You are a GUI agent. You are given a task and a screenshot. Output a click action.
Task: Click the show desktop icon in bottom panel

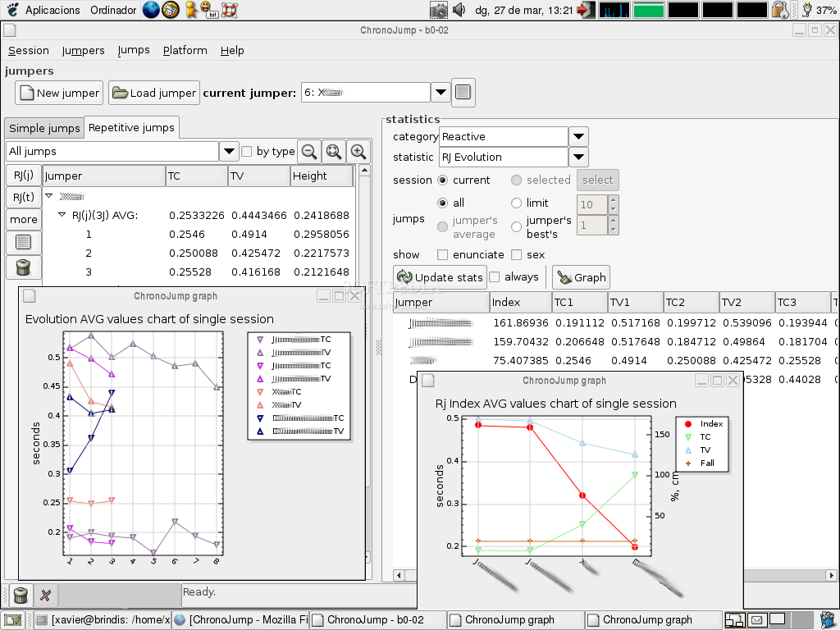tap(13, 620)
